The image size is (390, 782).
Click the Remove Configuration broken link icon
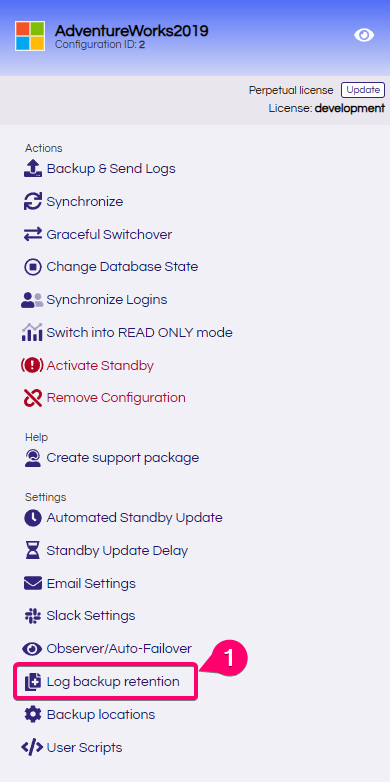pyautogui.click(x=33, y=398)
